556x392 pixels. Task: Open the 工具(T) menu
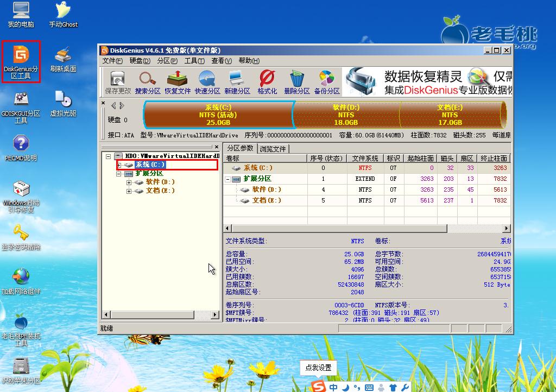(194, 61)
